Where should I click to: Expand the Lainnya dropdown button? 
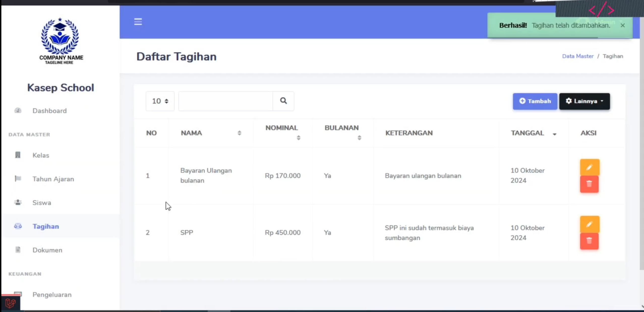coord(584,101)
